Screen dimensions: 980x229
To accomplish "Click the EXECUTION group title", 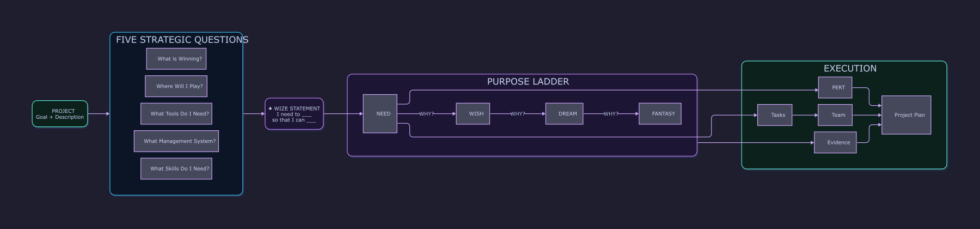I will 850,69.
